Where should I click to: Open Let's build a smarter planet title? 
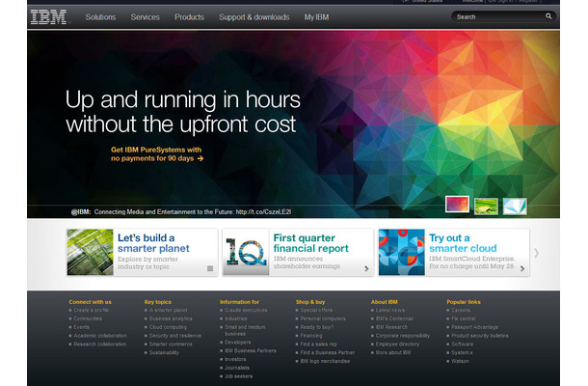point(153,243)
